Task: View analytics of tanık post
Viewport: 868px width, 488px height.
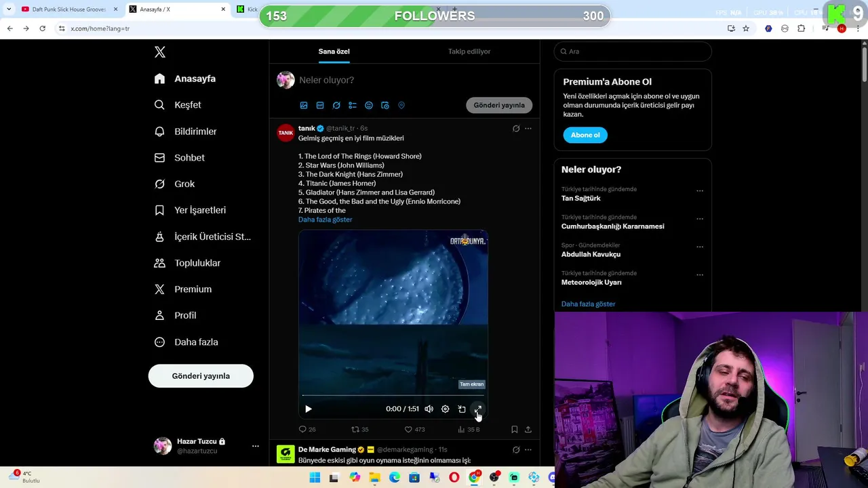Action: coord(469,429)
